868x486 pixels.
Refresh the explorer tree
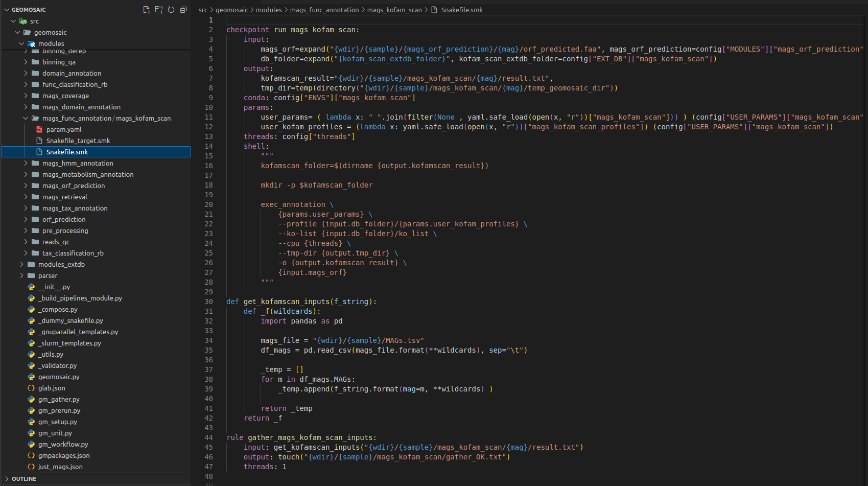171,10
